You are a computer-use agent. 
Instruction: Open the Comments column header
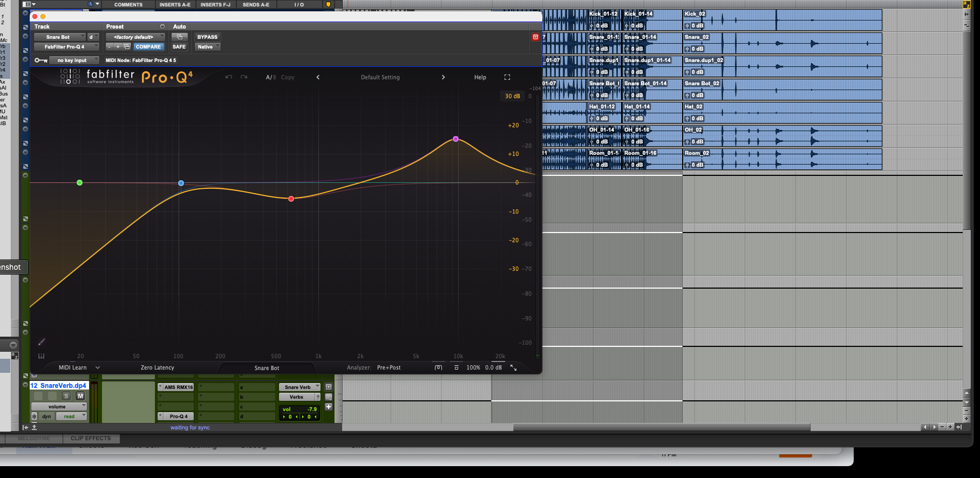(128, 5)
